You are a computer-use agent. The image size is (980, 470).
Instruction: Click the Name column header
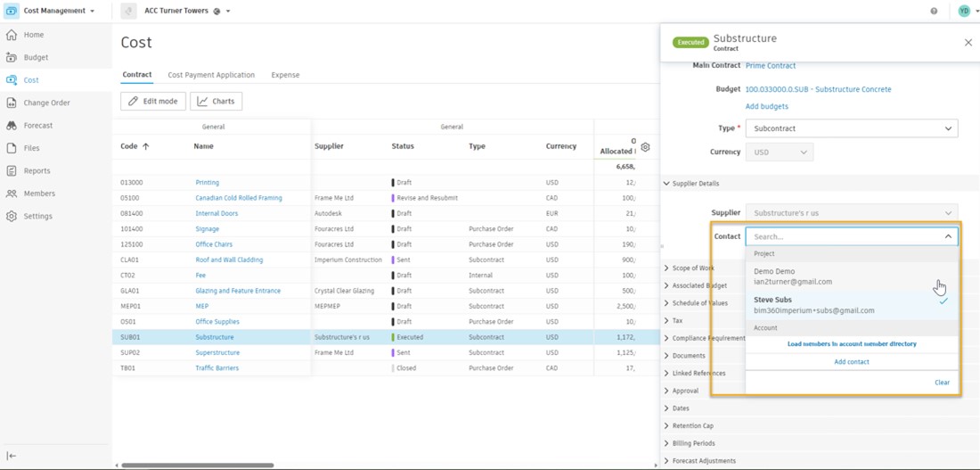[203, 146]
